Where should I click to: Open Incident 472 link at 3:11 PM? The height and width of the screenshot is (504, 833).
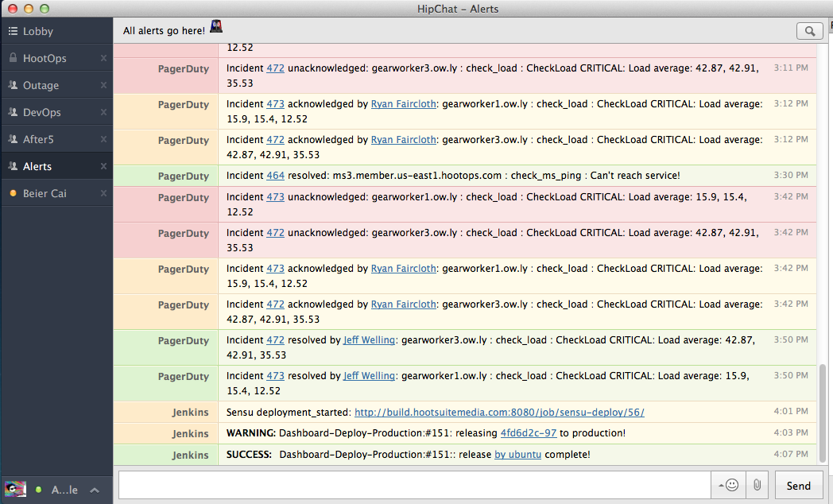point(275,68)
